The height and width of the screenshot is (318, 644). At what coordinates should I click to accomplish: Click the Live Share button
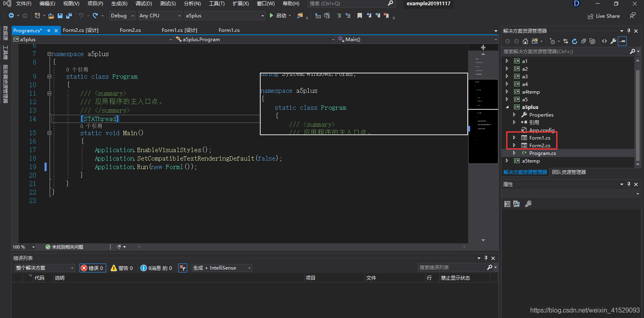pyautogui.click(x=604, y=16)
